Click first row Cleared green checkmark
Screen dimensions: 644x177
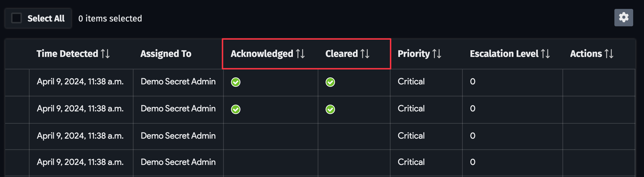point(330,82)
